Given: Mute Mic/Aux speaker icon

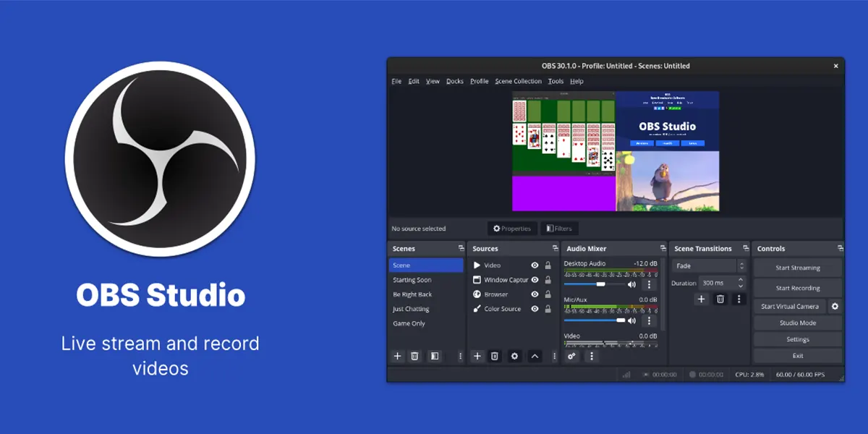Looking at the screenshot, I should pyautogui.click(x=631, y=320).
